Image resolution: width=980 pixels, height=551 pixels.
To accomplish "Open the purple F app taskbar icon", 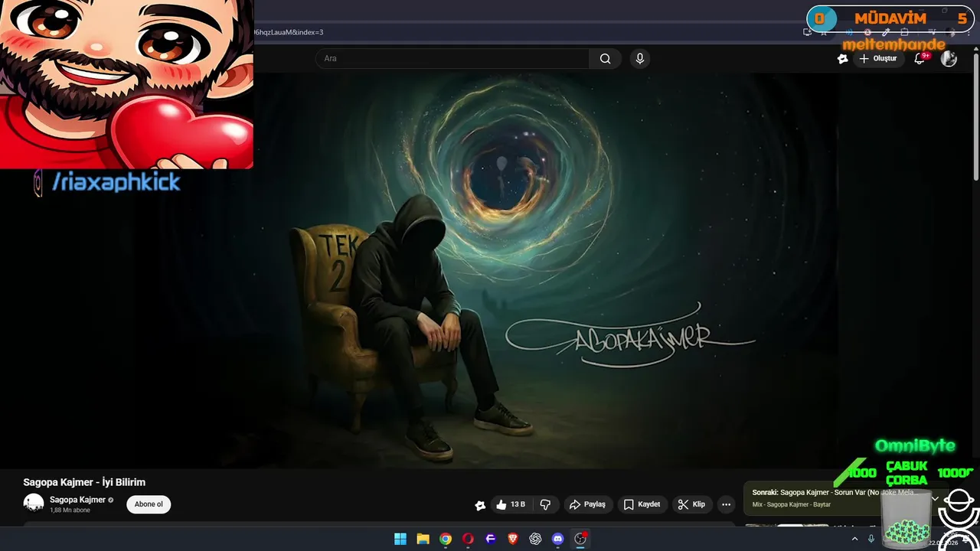I will coord(491,539).
